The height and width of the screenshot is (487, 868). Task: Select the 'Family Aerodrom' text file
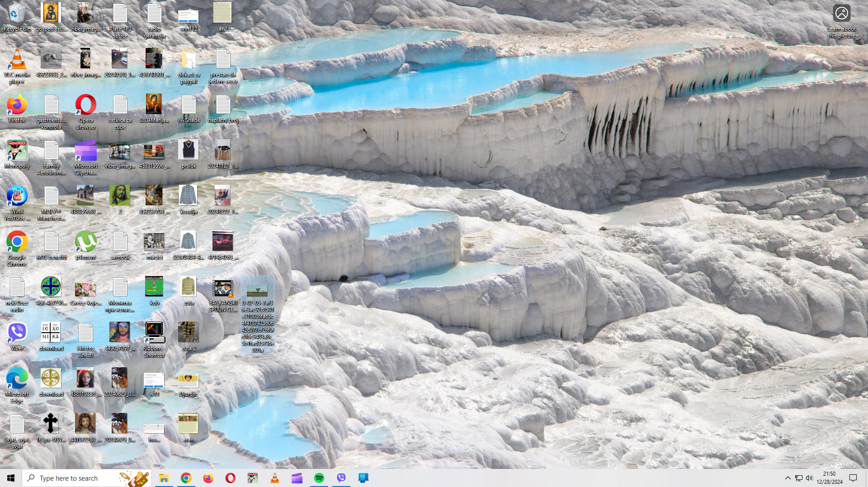click(x=51, y=158)
